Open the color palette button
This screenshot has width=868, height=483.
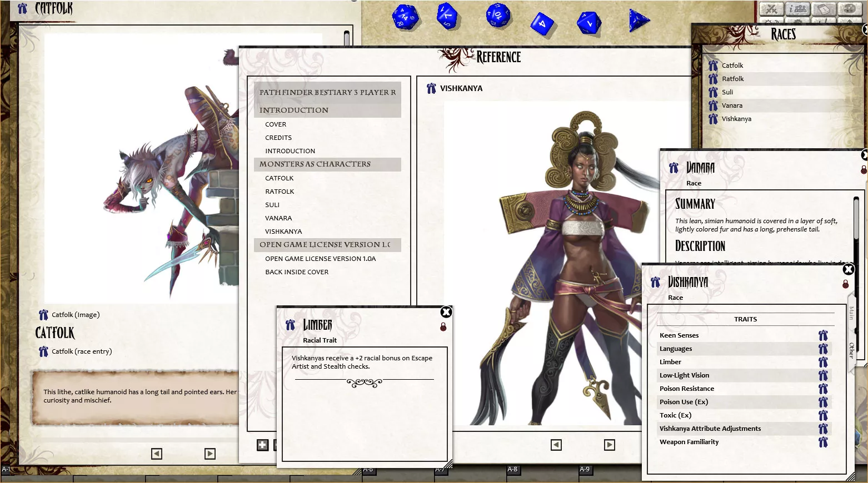tap(850, 9)
